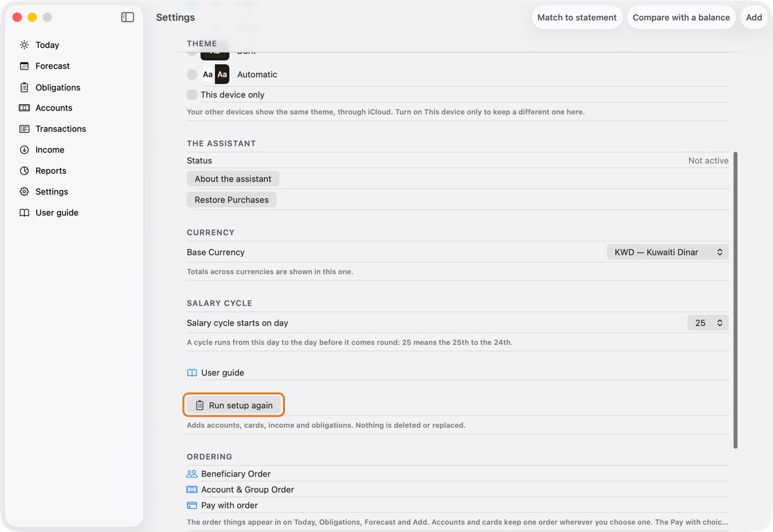Click the Today sun icon
773x532 pixels.
tap(24, 45)
